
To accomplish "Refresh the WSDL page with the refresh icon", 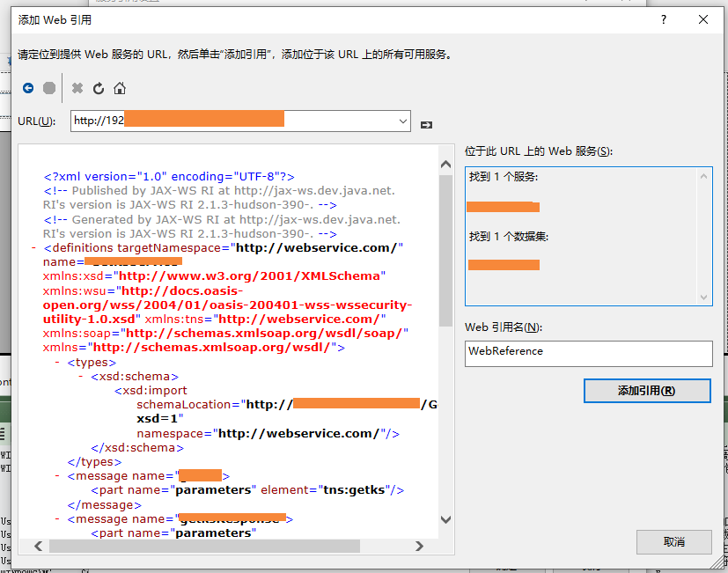I will click(97, 88).
